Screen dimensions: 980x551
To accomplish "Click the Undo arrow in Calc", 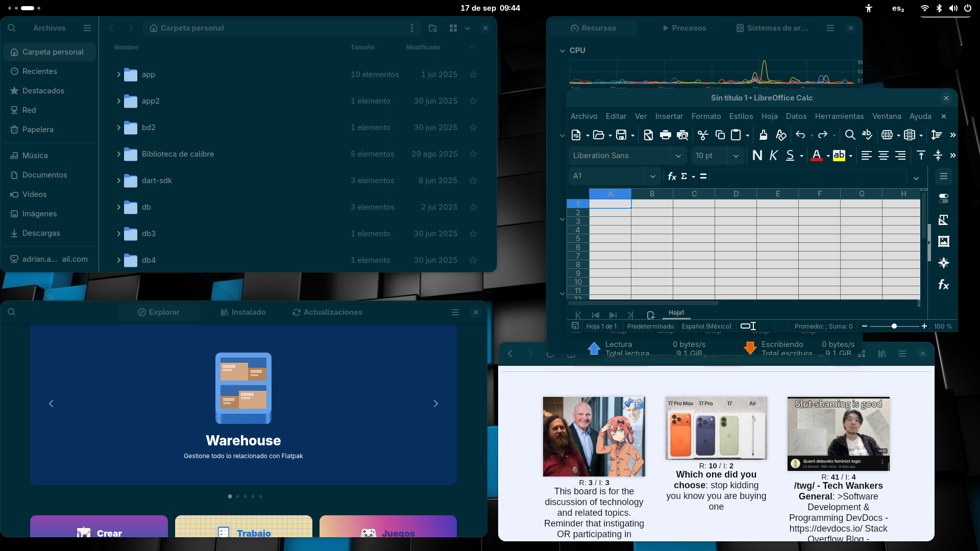I will 800,135.
